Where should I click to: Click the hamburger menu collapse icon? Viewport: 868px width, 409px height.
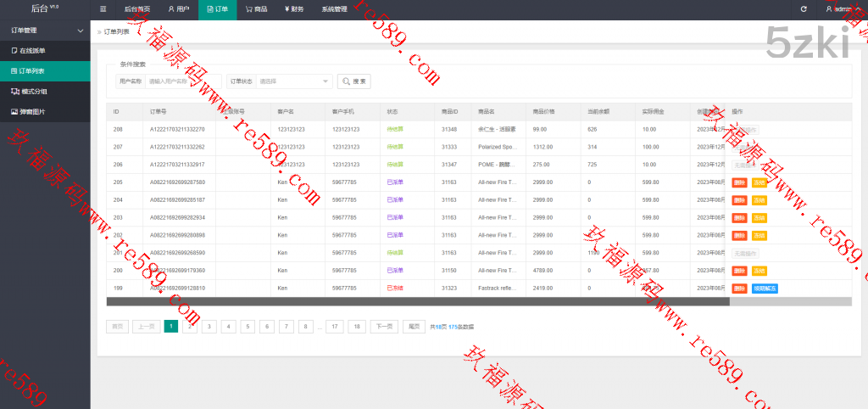[103, 9]
